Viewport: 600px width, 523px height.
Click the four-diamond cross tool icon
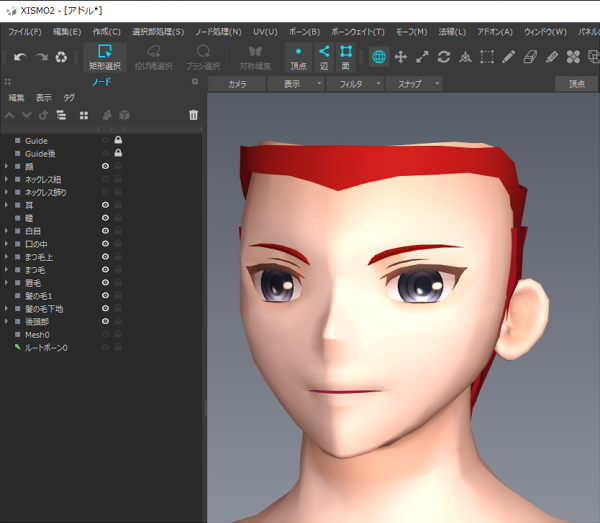[x=573, y=57]
